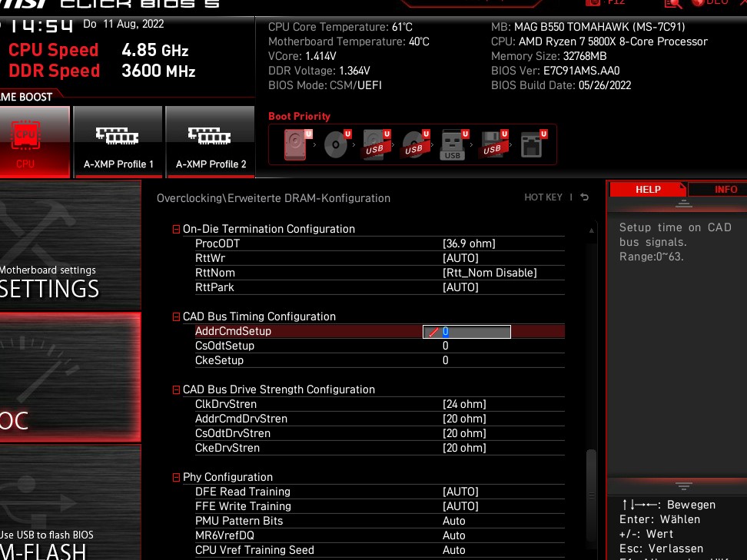Click scroll-up arrow of settings list
Screen dimensions: 747x560
[591, 230]
